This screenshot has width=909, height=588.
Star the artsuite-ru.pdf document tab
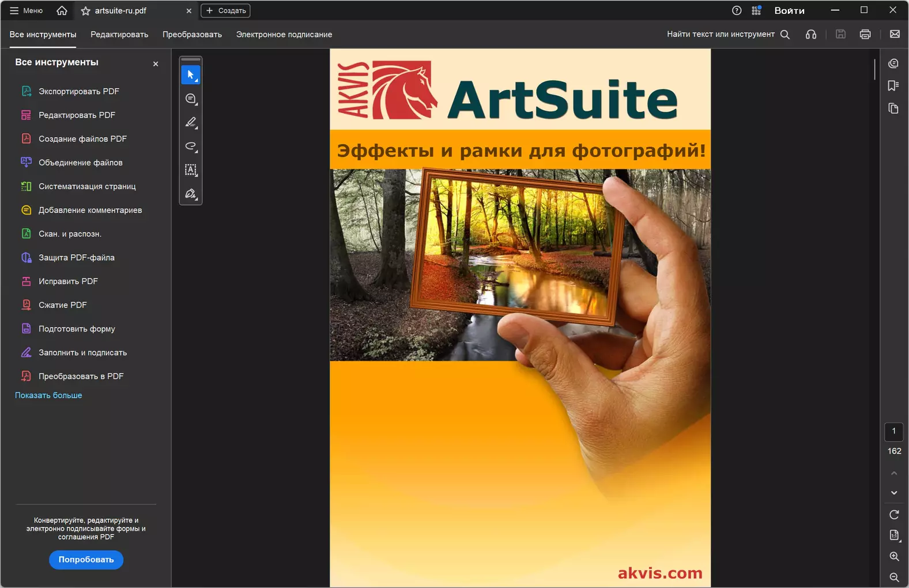(86, 11)
